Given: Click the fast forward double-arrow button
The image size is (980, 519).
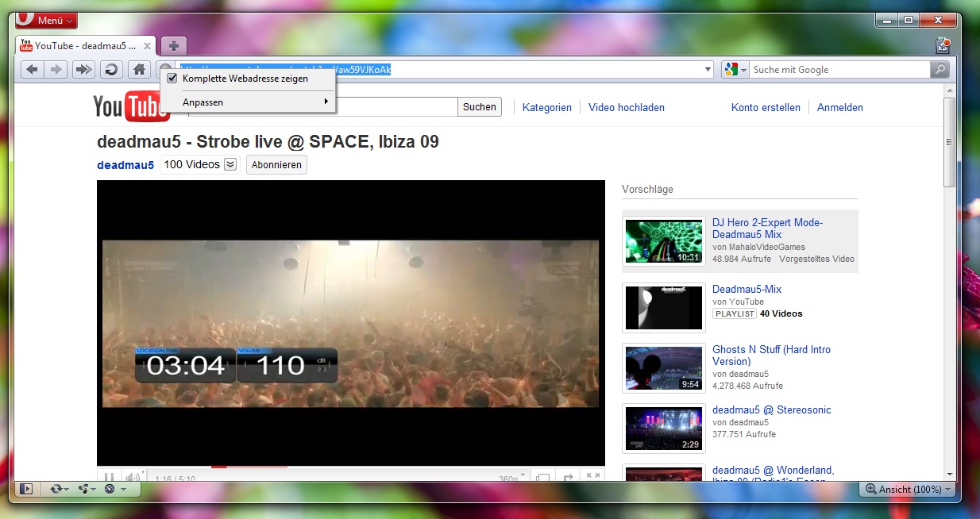Looking at the screenshot, I should 83,70.
